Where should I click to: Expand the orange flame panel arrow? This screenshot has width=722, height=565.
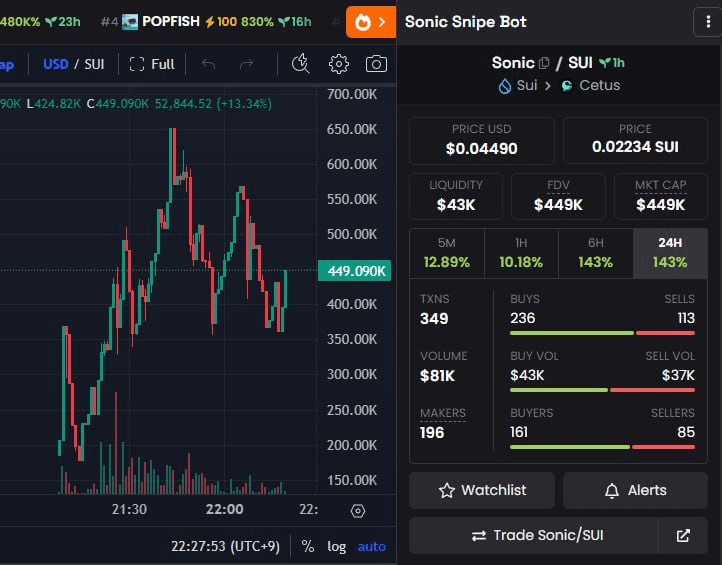click(x=371, y=22)
